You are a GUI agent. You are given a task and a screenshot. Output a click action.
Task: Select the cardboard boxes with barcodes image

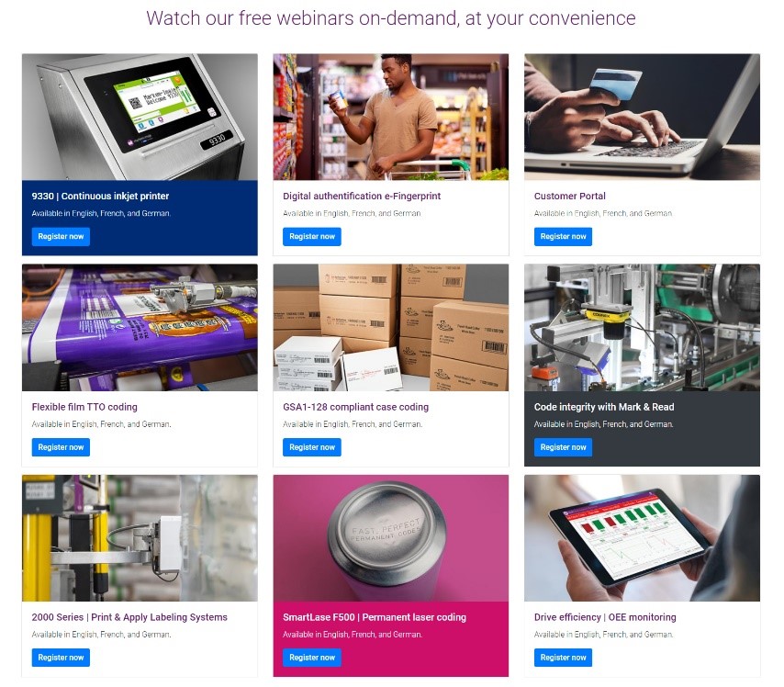pos(390,328)
